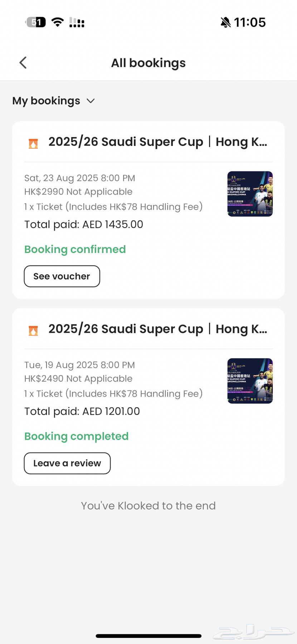Click event category icon on first booking
The height and width of the screenshot is (644, 297).
[x=33, y=143]
